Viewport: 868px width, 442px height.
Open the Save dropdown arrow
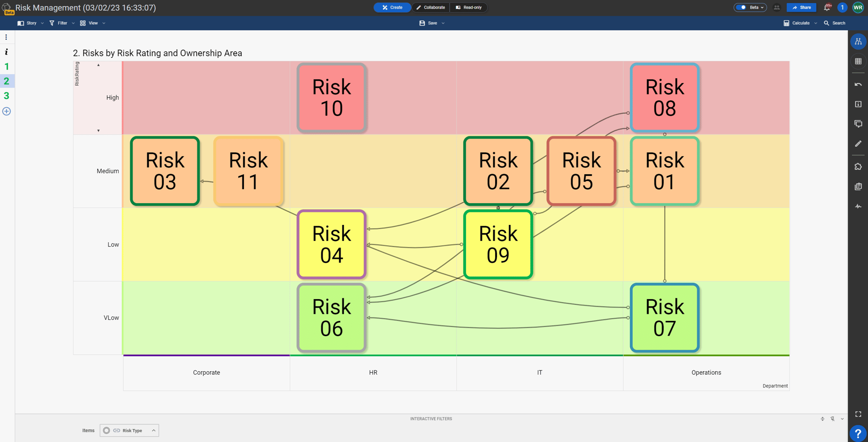(443, 23)
